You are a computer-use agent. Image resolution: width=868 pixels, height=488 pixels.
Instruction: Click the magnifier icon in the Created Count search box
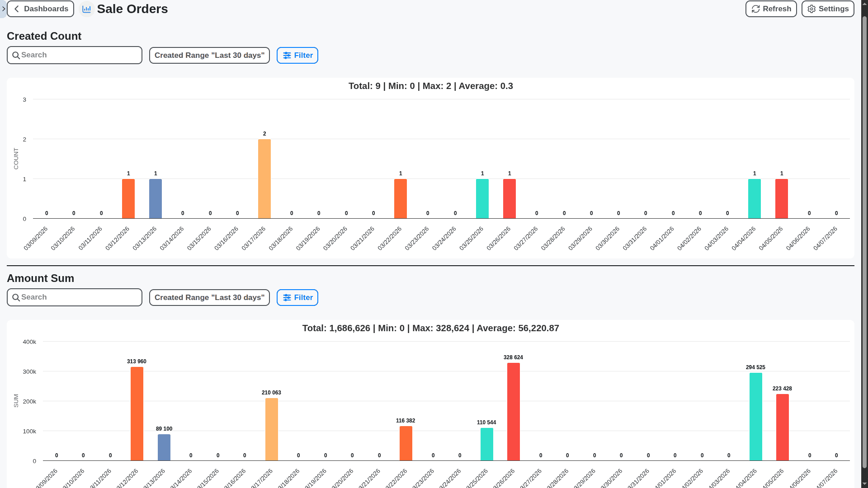(x=16, y=55)
